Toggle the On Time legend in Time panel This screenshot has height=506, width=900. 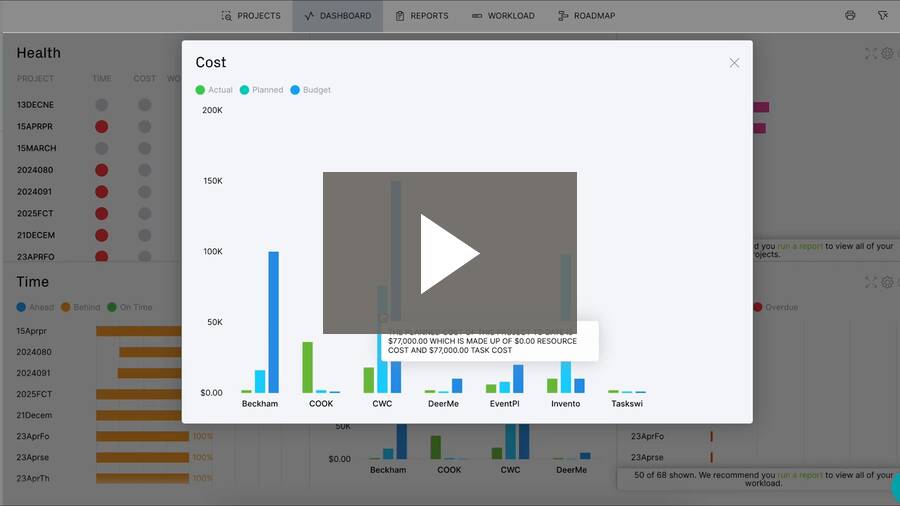(x=130, y=308)
